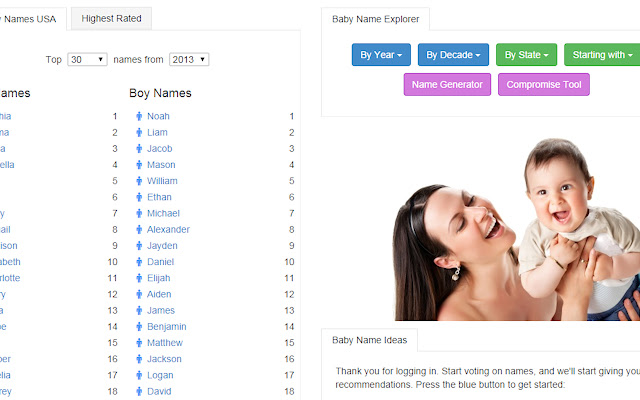This screenshot has height=400, width=640.
Task: Open the name Jacob
Action: pyautogui.click(x=160, y=149)
